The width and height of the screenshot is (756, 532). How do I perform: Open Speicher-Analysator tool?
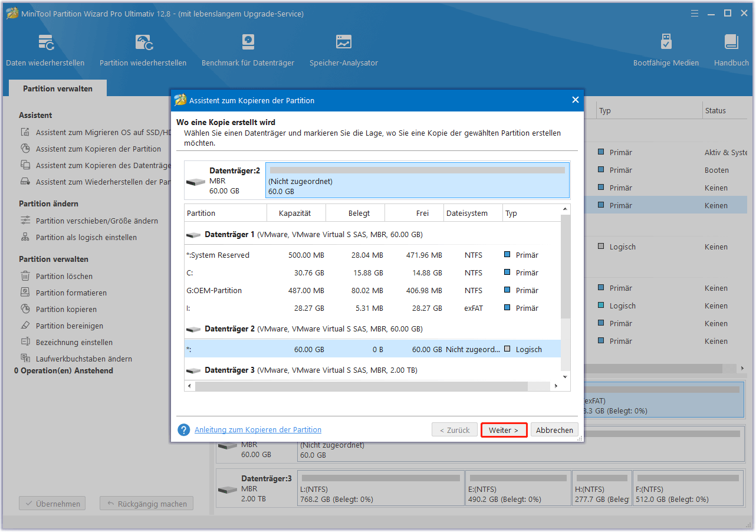coord(344,50)
